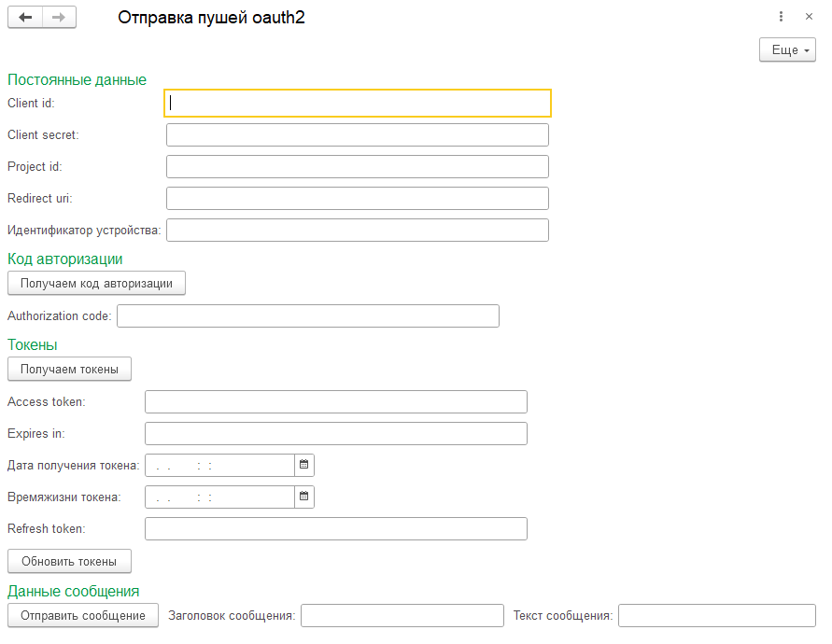Image resolution: width=832 pixels, height=644 pixels.
Task: Click the Отправить сообщение button
Action: coord(83,615)
